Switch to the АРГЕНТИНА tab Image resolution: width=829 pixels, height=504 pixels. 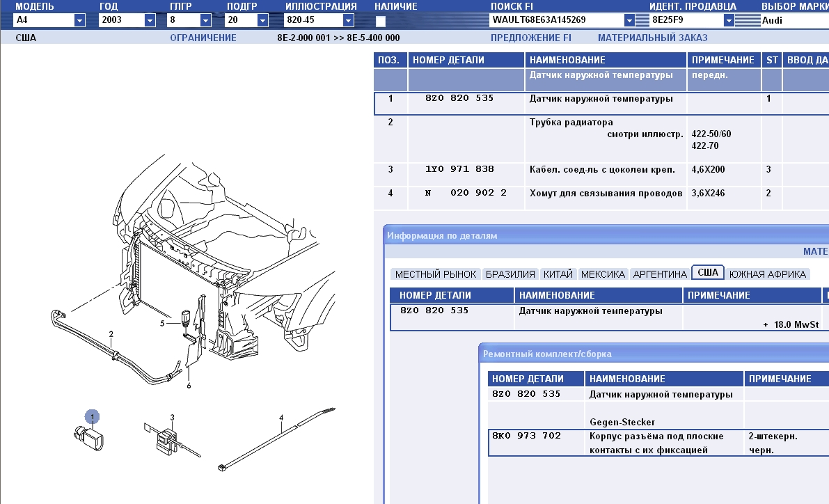[x=660, y=274]
